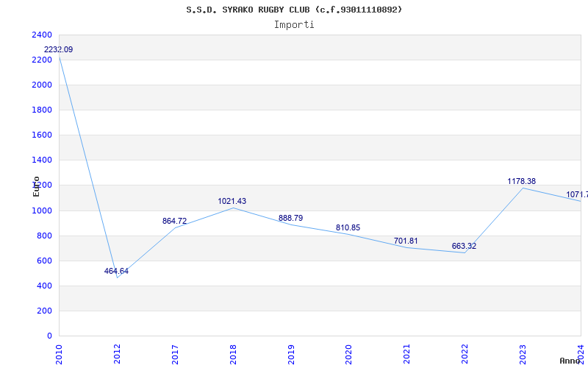Select the 2232.09 data label
Screen dimensions: 588x368
59,49
